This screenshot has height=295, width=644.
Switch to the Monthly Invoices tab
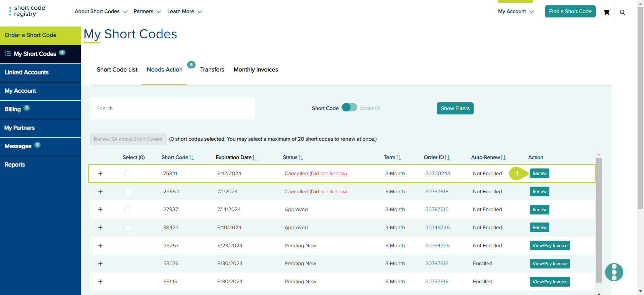[x=256, y=69]
